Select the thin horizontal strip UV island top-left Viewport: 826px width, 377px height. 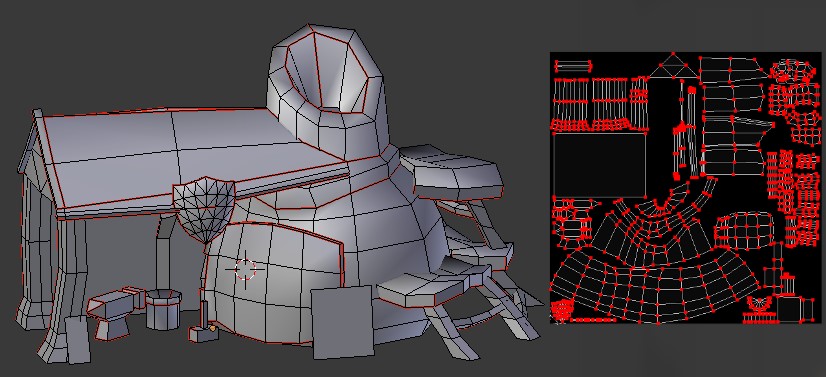573,66
